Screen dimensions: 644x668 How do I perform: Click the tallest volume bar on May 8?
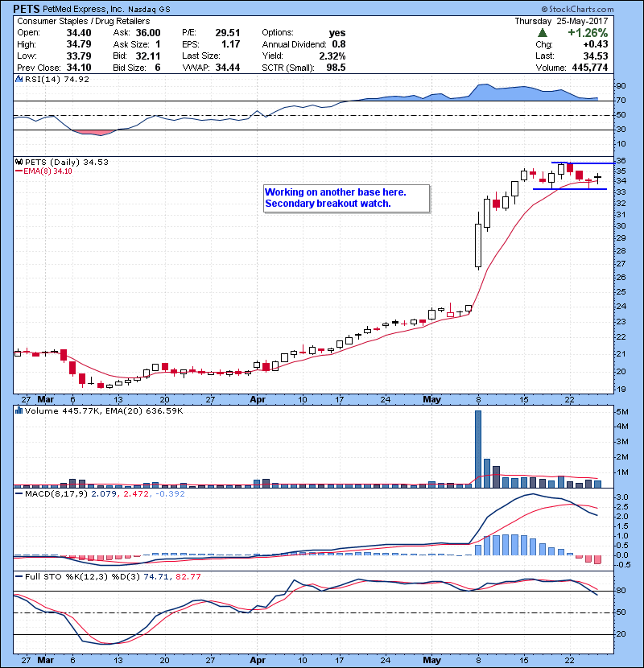click(x=478, y=449)
